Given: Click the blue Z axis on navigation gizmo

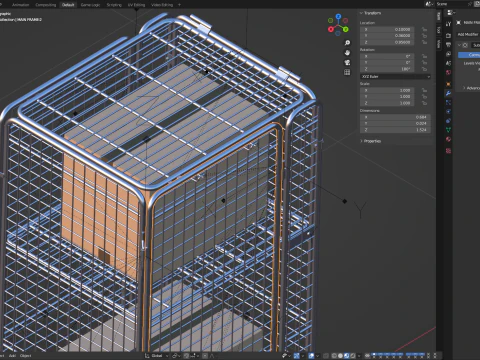Looking at the screenshot, I should (x=338, y=16).
